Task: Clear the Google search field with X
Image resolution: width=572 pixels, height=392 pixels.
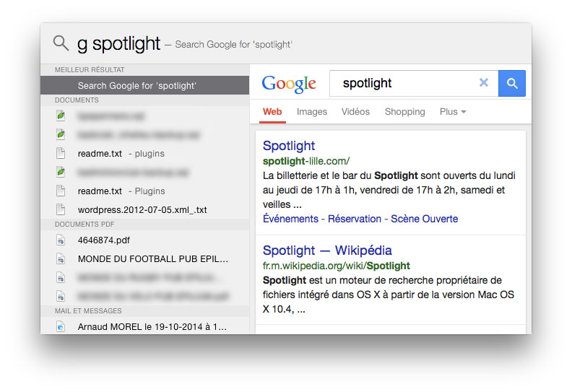Action: coord(484,83)
